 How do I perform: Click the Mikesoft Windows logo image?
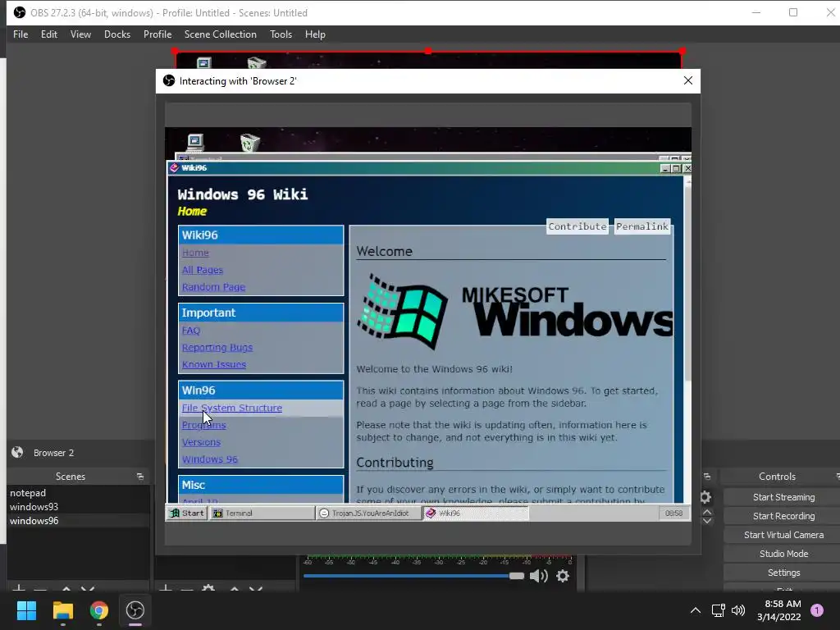point(514,311)
